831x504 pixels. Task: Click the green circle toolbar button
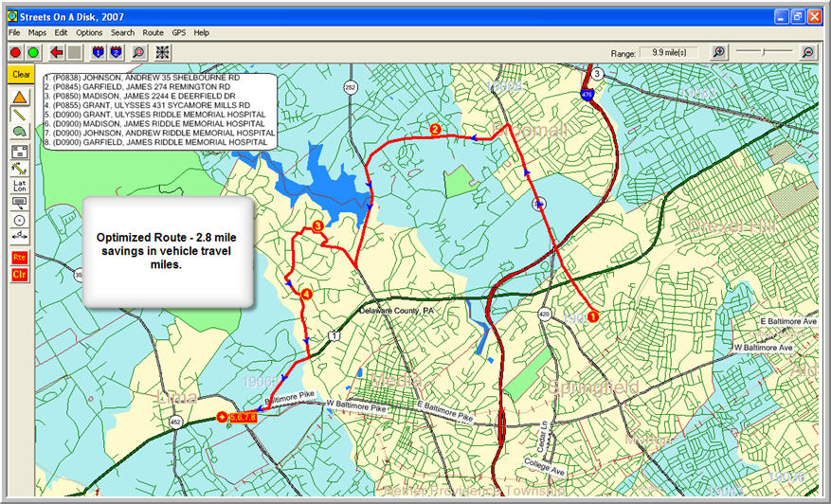pos(33,52)
